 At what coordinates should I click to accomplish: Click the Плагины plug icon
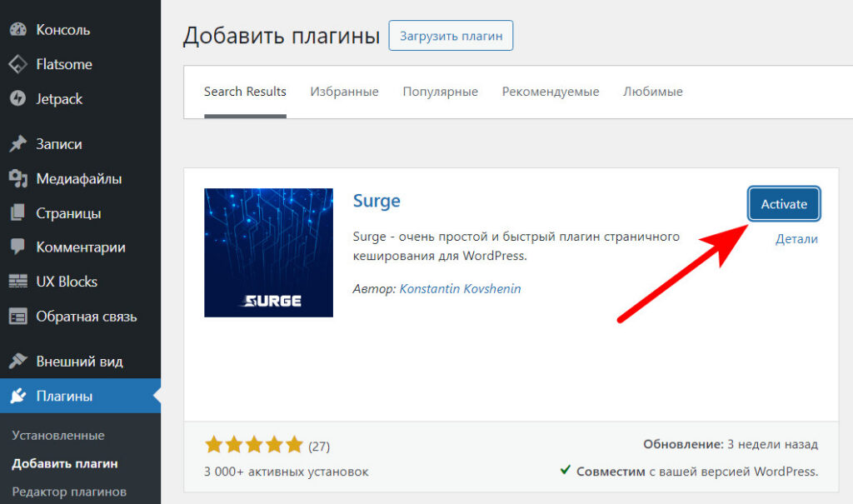click(18, 396)
